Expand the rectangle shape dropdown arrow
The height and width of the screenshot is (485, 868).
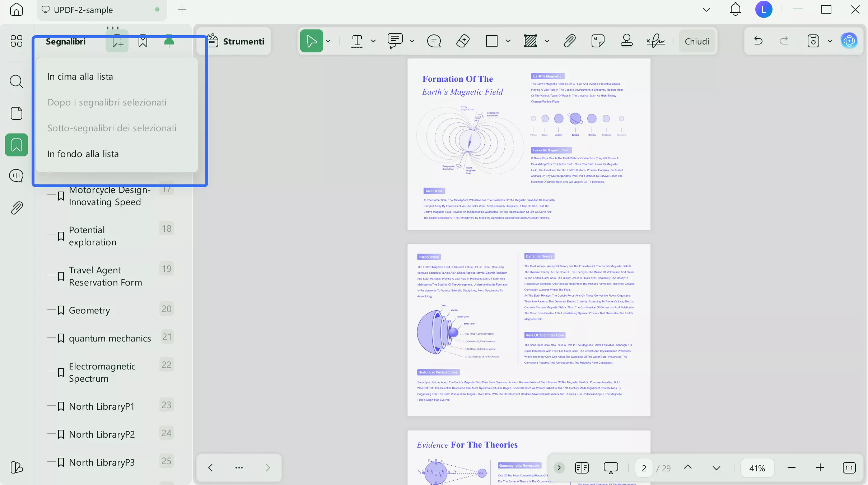[508, 41]
